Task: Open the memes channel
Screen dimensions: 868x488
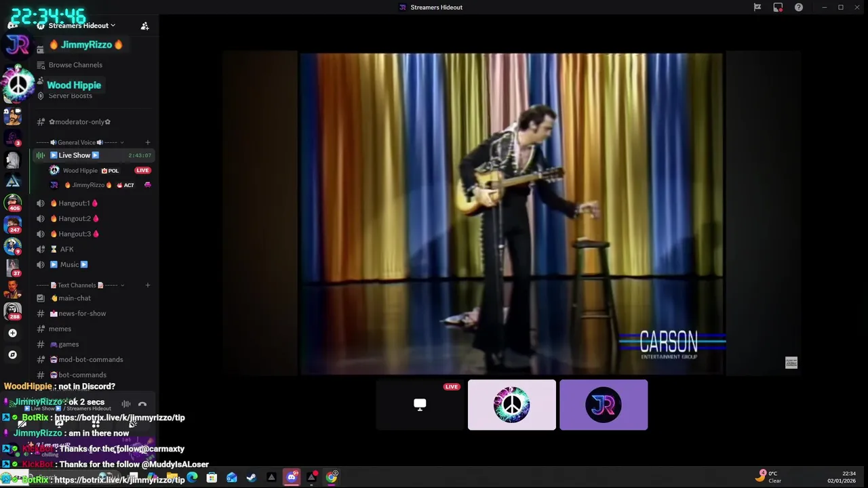Action: tap(60, 329)
